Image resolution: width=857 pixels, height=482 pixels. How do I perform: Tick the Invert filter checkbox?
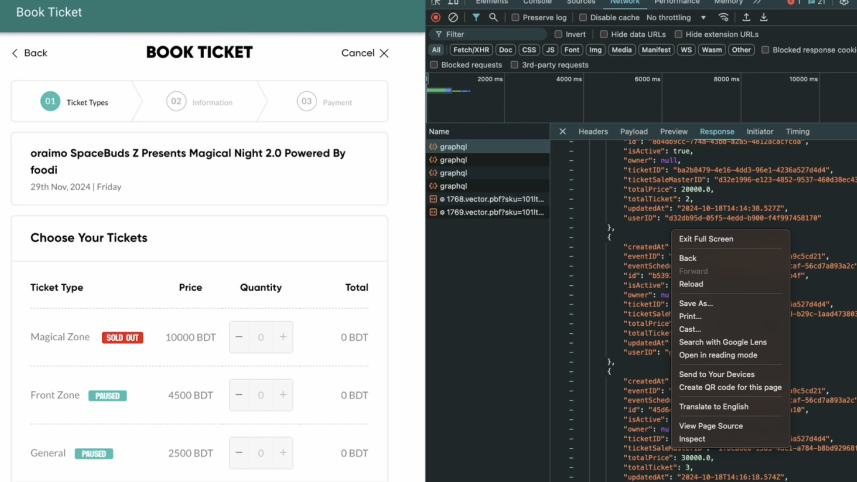point(557,34)
